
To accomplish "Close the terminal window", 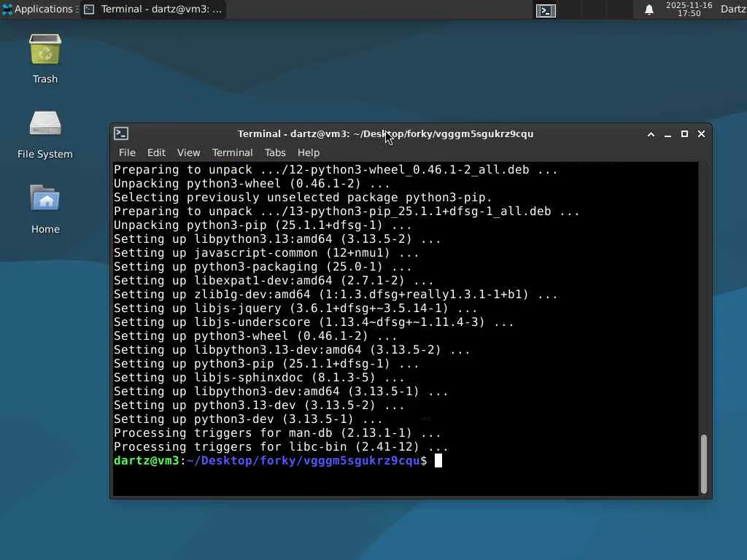I will tap(701, 134).
